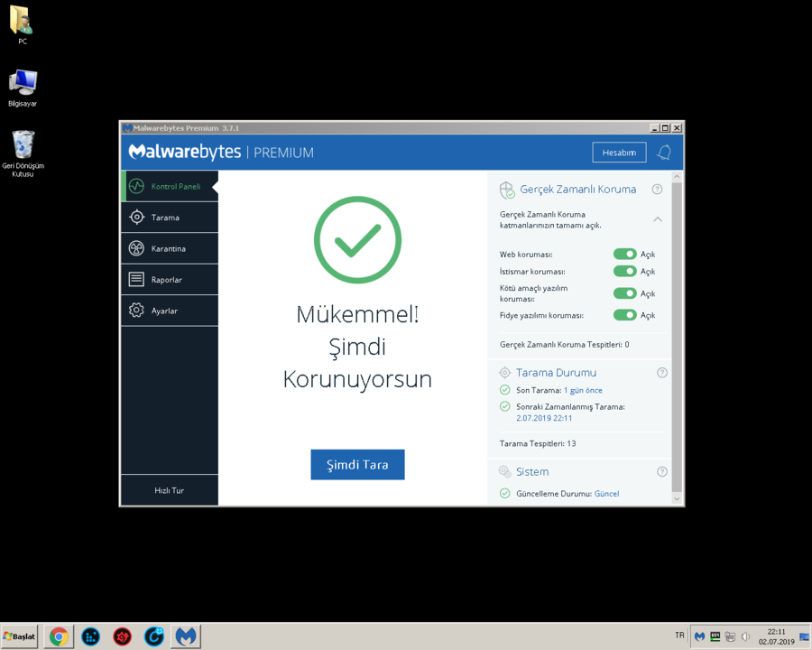Open the Kontrol Paneli tab
The image size is (812, 650).
pyautogui.click(x=170, y=186)
